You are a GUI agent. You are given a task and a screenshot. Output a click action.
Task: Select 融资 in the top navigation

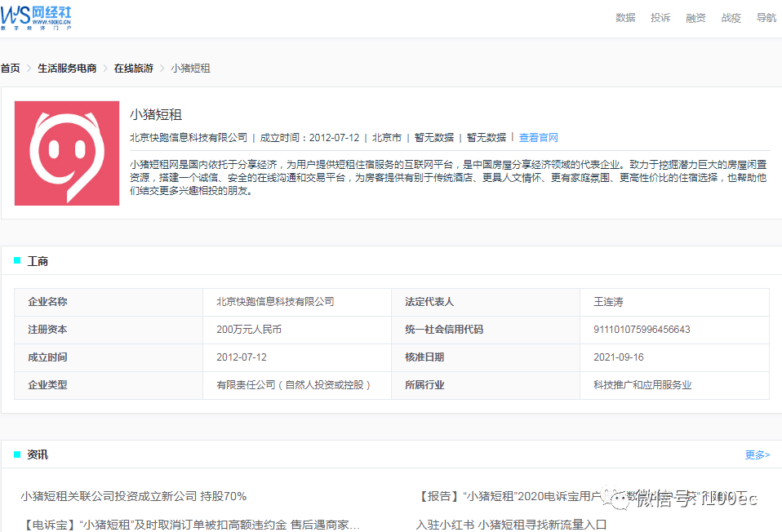[695, 18]
